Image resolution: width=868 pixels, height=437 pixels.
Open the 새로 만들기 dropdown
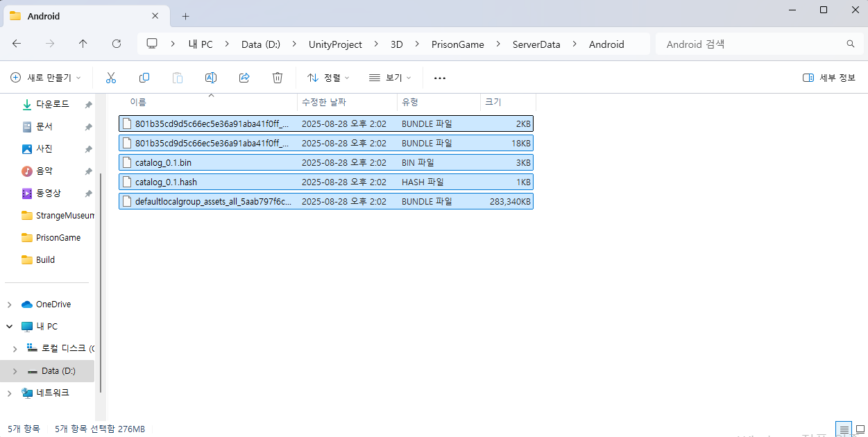click(46, 78)
